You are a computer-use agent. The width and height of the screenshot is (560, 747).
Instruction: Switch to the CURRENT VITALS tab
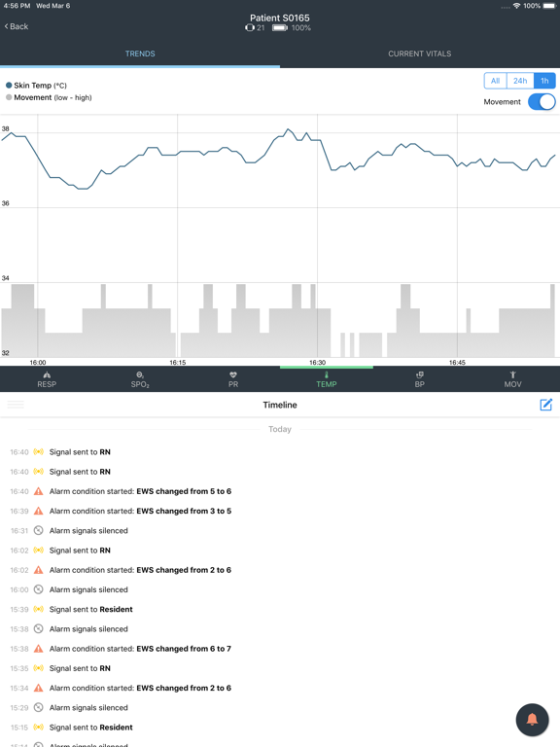420,53
